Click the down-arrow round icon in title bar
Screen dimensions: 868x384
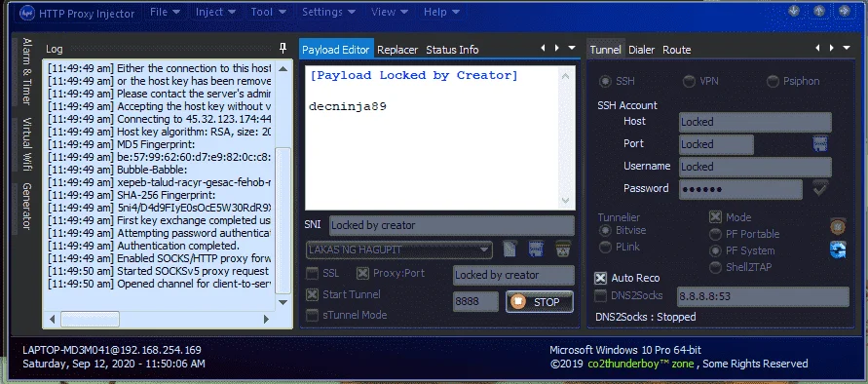[794, 11]
